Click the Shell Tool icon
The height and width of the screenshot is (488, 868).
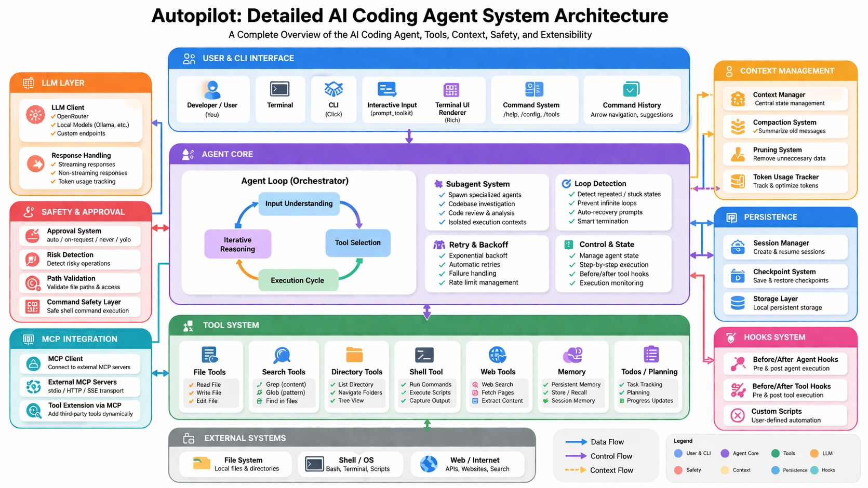(424, 355)
